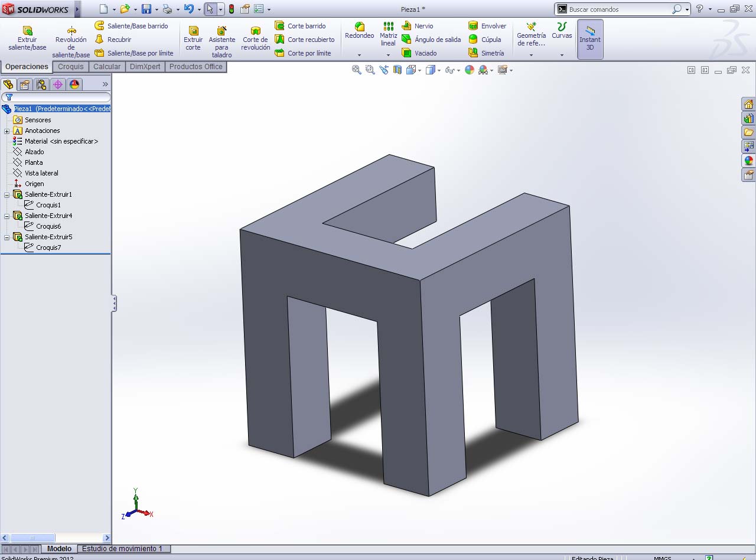This screenshot has height=560, width=756.
Task: Open the ConfigurationManager tab icon
Action: pyautogui.click(x=41, y=84)
